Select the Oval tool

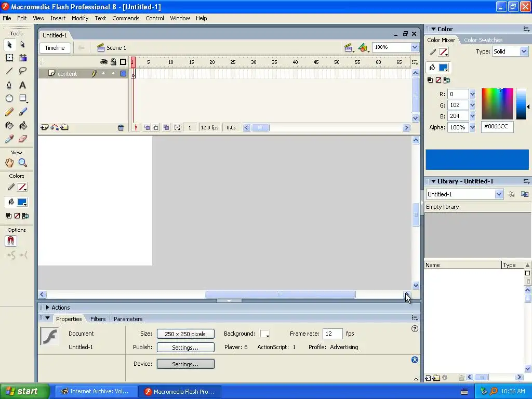(x=9, y=98)
